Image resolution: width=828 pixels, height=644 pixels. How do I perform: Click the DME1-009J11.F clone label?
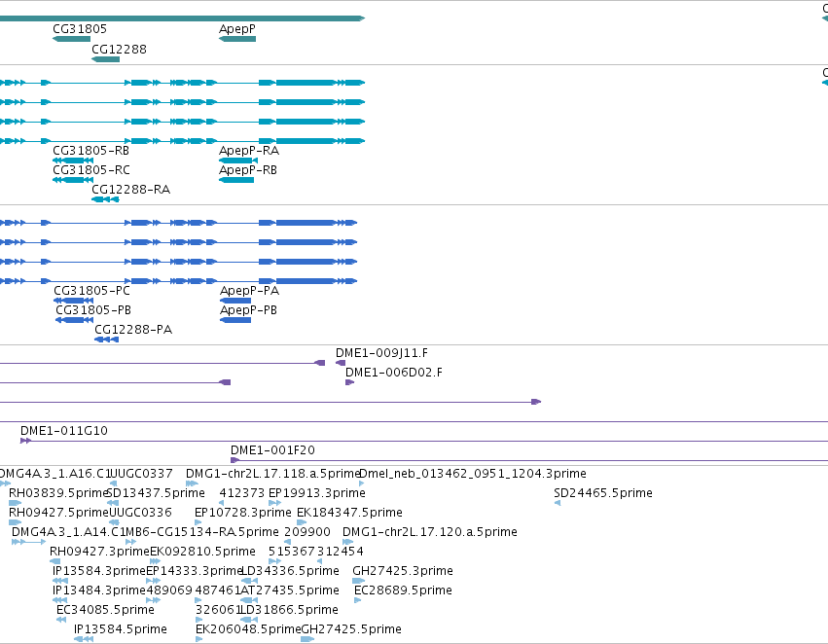tap(381, 352)
